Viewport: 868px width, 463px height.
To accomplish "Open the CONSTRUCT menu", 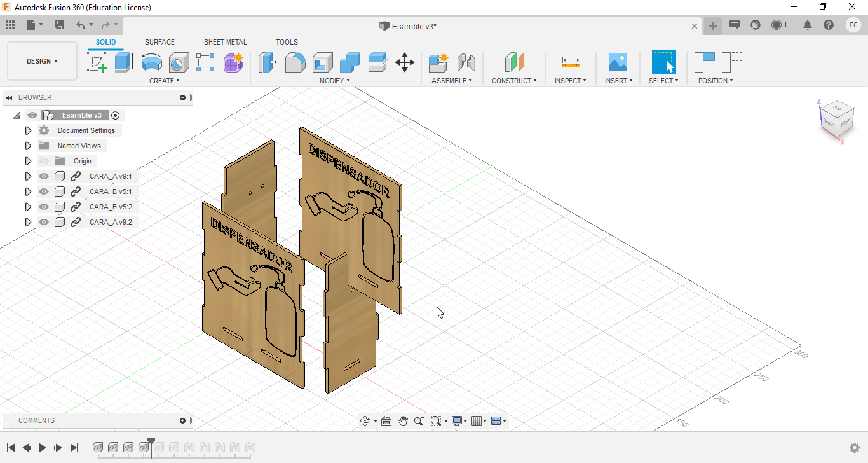I will (514, 81).
